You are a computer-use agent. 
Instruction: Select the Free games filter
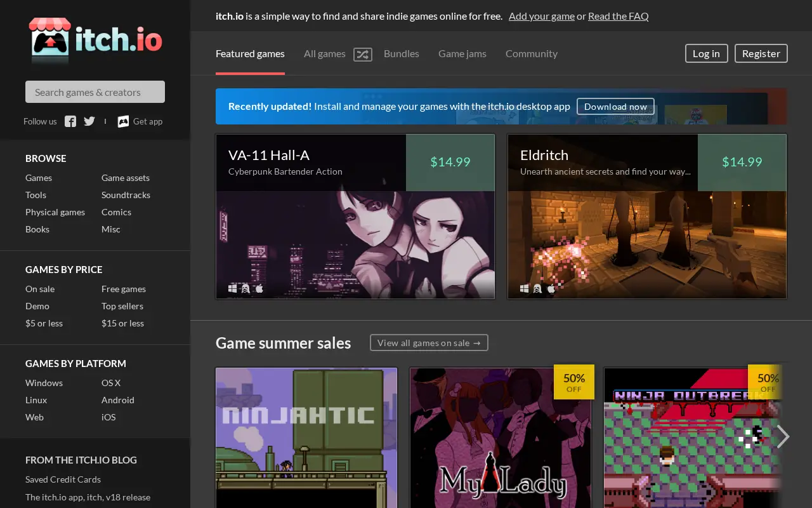pyautogui.click(x=124, y=289)
